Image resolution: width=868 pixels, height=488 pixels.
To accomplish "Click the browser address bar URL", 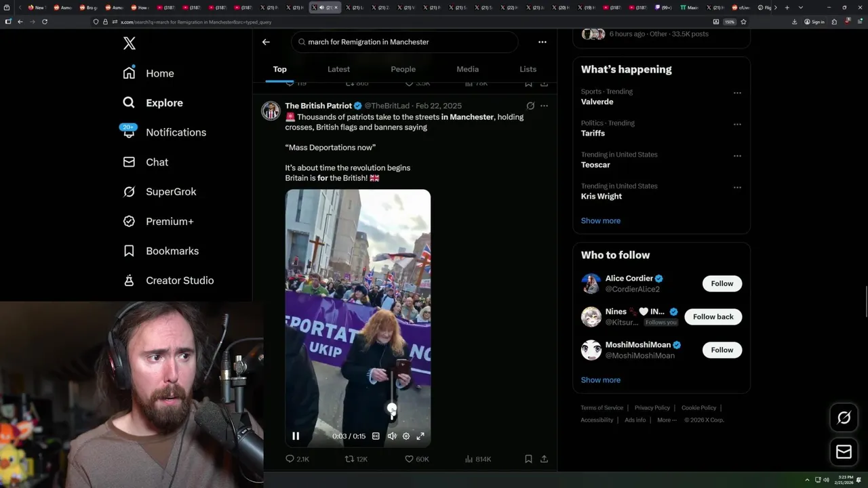I will (x=196, y=22).
